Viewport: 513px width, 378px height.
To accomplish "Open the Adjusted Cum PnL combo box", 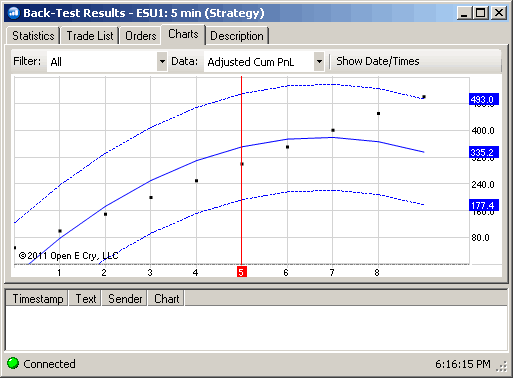I will (x=264, y=62).
